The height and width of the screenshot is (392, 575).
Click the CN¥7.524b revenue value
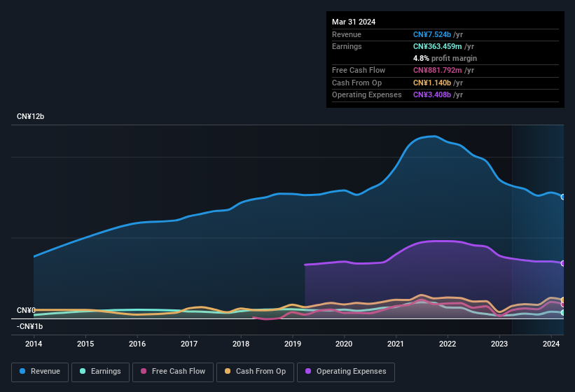click(x=432, y=34)
